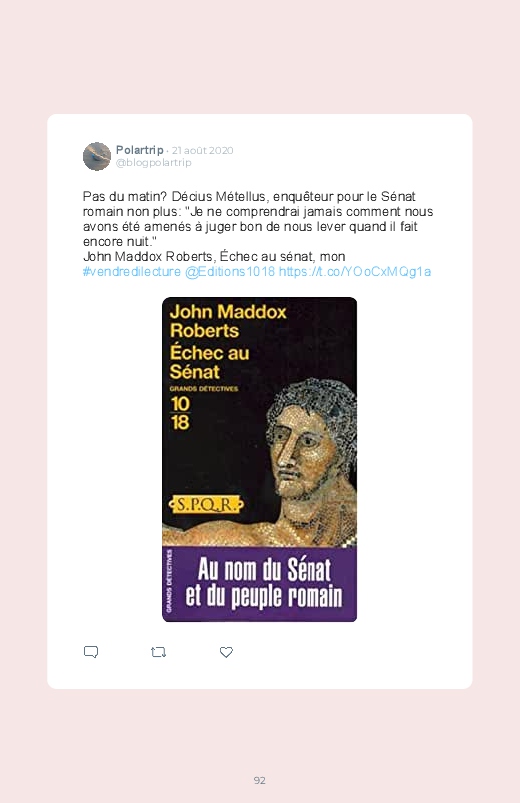This screenshot has height=803, width=520.
Task: Click the 21 août 2020 timestamp
Action: point(202,151)
